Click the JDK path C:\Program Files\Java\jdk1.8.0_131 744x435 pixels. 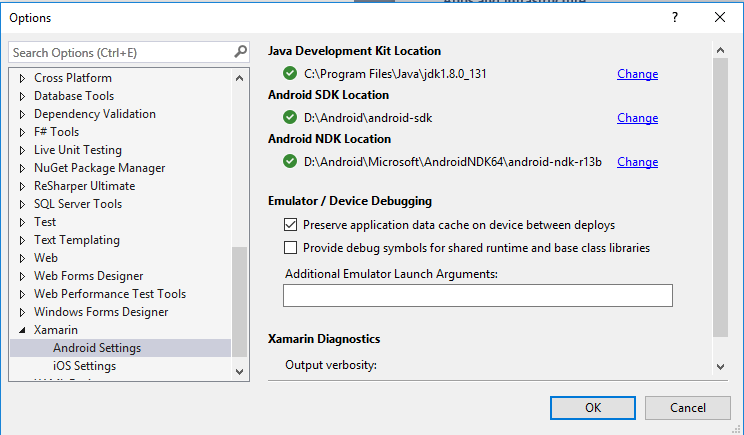(395, 74)
